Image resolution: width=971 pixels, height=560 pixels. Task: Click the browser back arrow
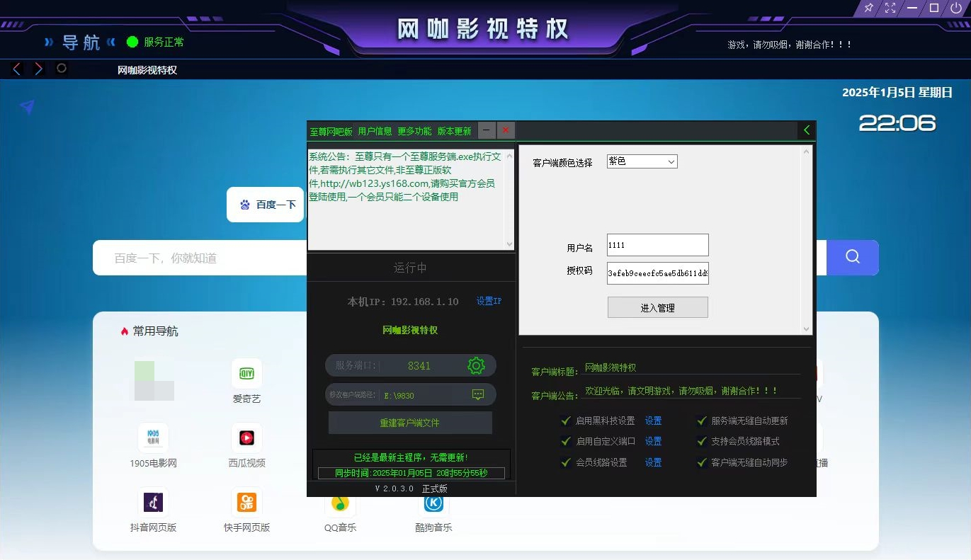[x=18, y=69]
